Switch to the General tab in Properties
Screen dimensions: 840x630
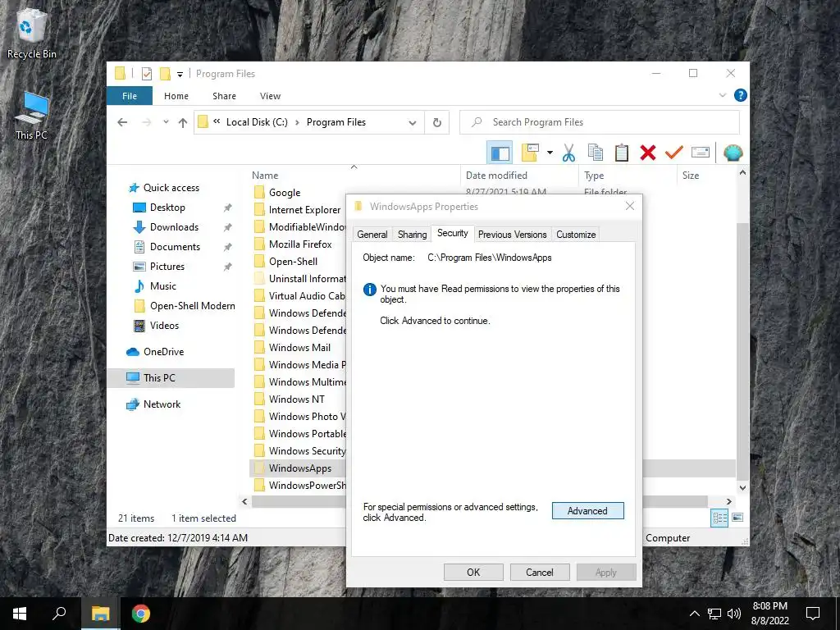click(x=372, y=234)
